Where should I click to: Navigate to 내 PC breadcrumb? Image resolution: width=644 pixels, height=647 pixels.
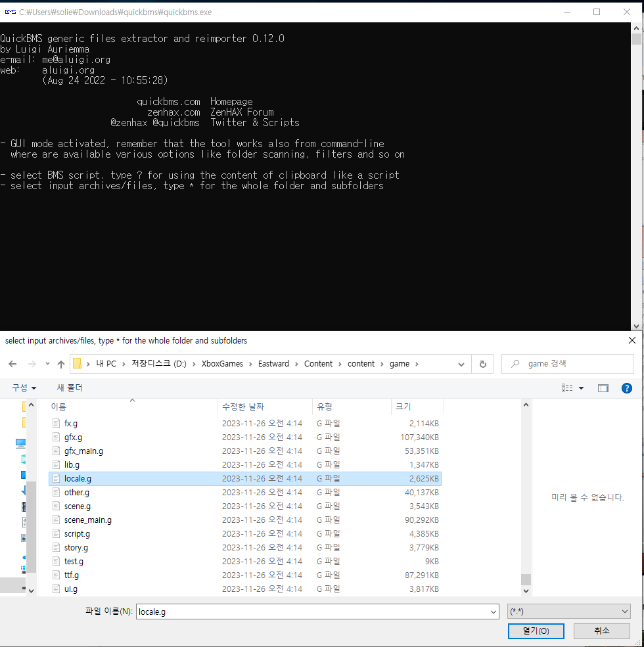106,364
